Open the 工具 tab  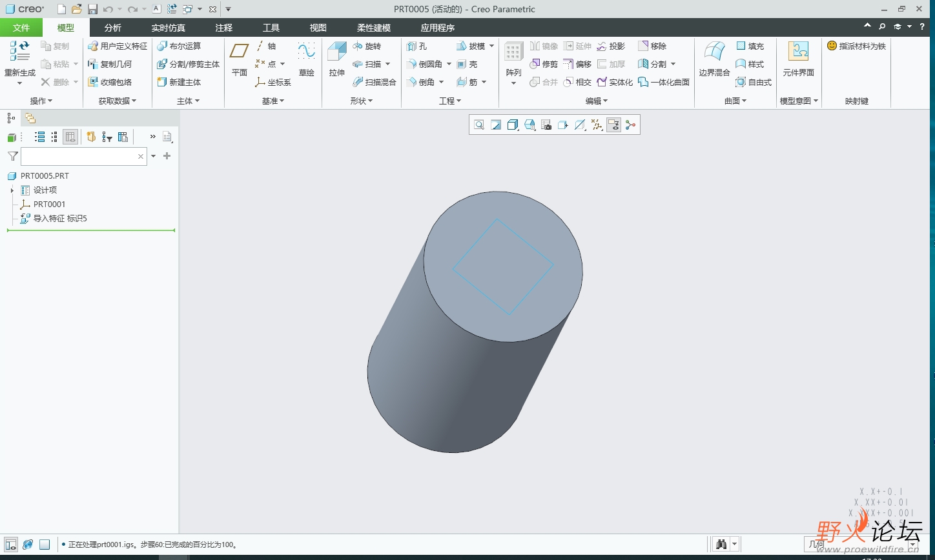271,28
